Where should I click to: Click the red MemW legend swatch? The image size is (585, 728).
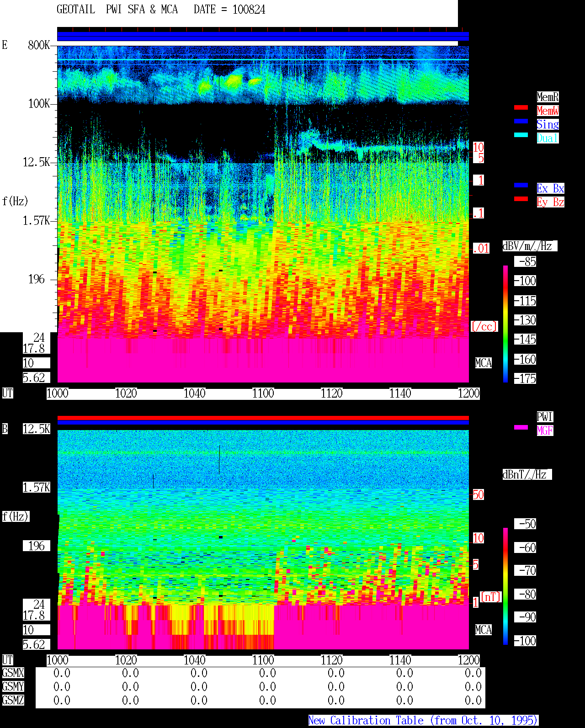tap(521, 107)
